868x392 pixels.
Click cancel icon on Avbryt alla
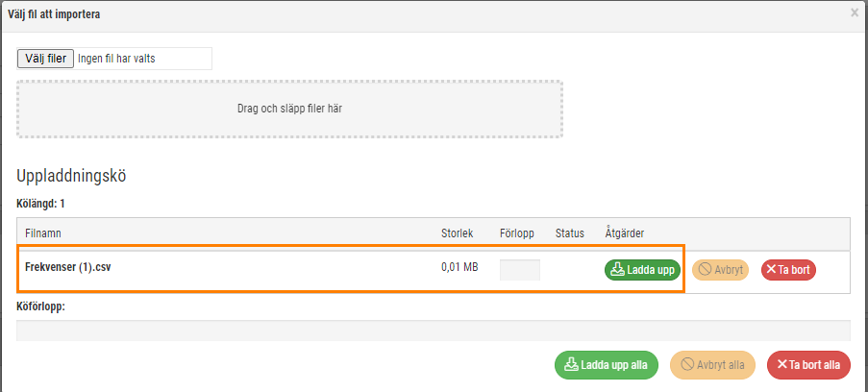pyautogui.click(x=687, y=365)
